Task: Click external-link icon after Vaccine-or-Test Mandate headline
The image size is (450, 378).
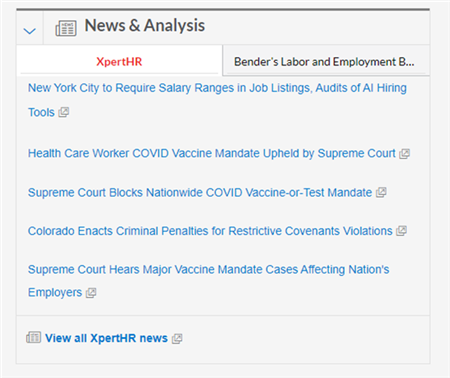Action: [381, 192]
